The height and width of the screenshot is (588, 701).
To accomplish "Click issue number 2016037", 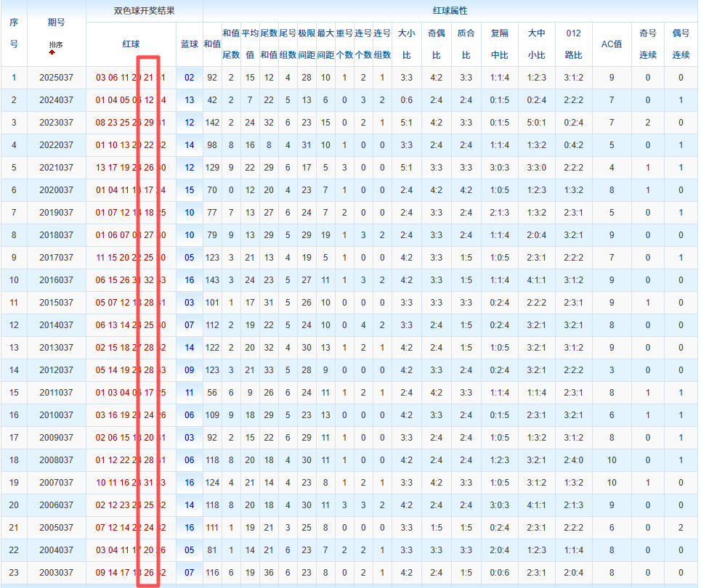I will coord(56,280).
